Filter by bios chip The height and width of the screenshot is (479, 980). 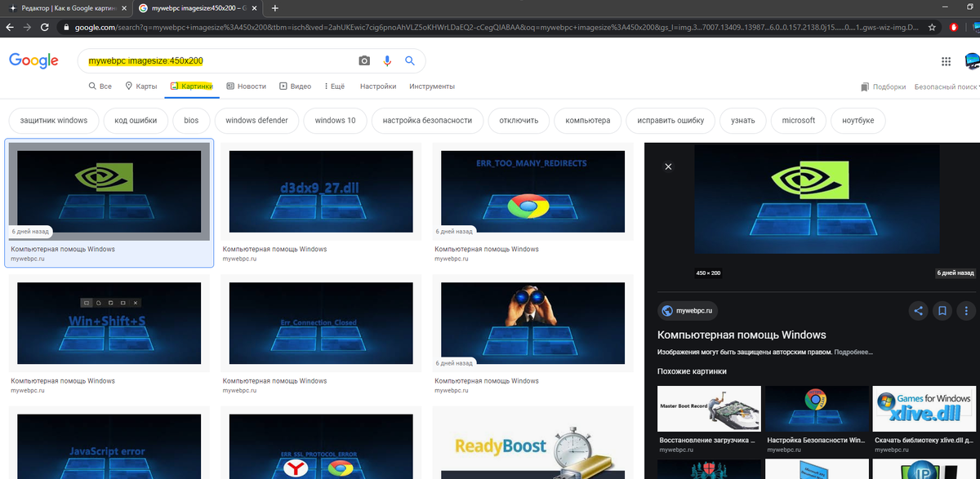coord(191,121)
